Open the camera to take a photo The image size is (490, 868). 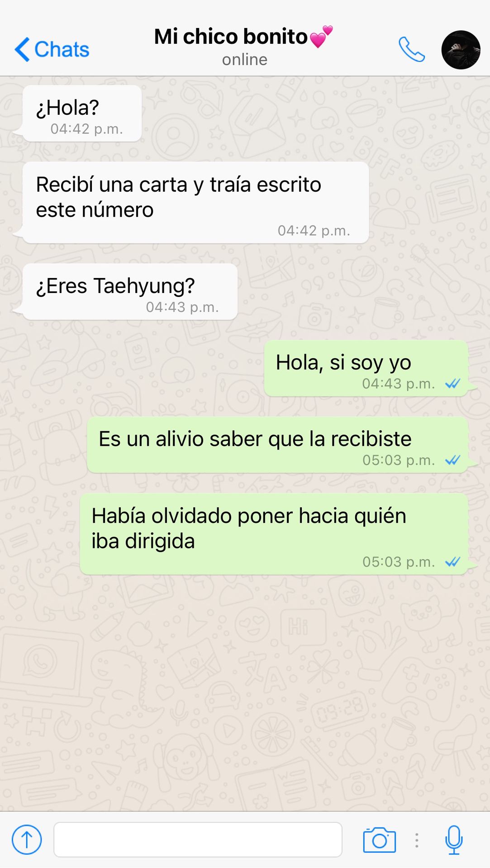[x=379, y=840]
